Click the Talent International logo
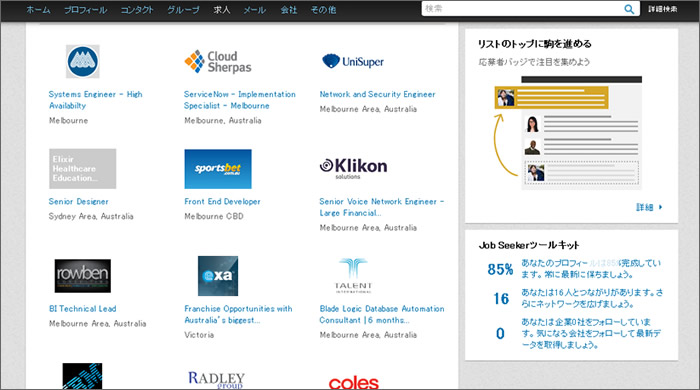Viewport: 700px width, 390px height. click(353, 275)
